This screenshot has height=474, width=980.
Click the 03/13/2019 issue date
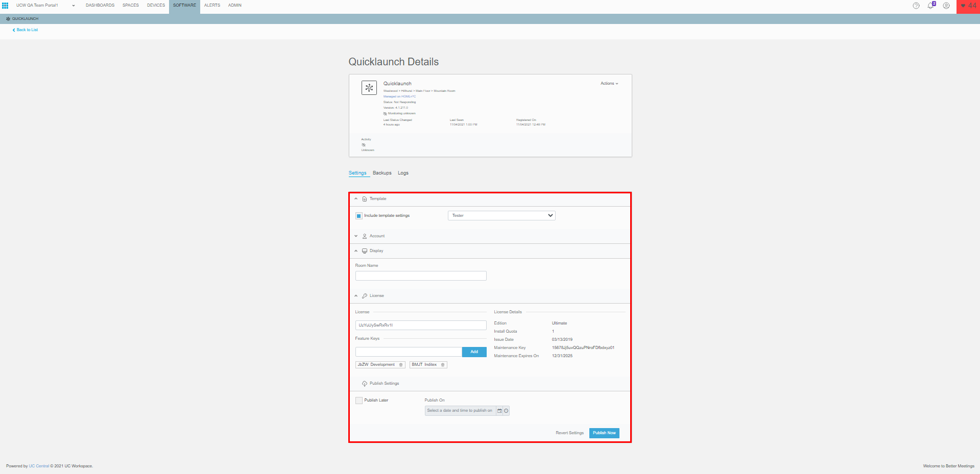pos(562,340)
